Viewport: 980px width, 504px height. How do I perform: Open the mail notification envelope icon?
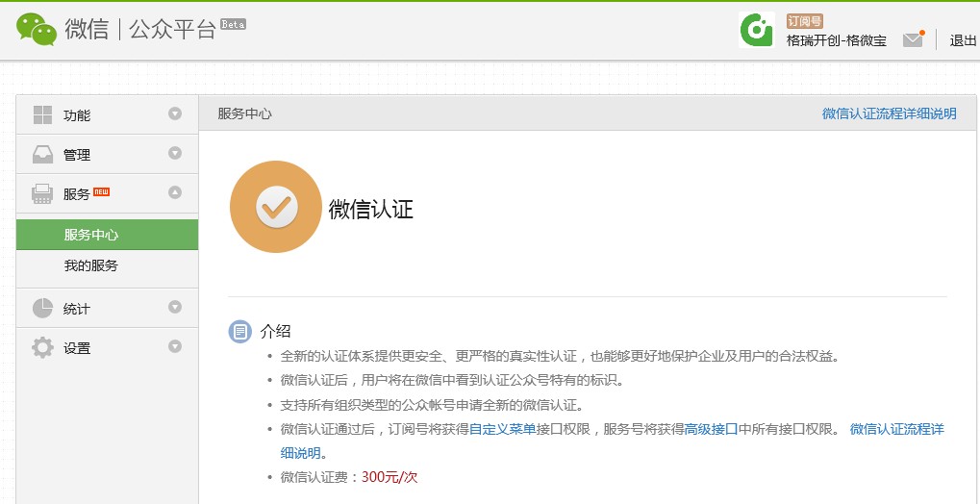click(x=913, y=39)
